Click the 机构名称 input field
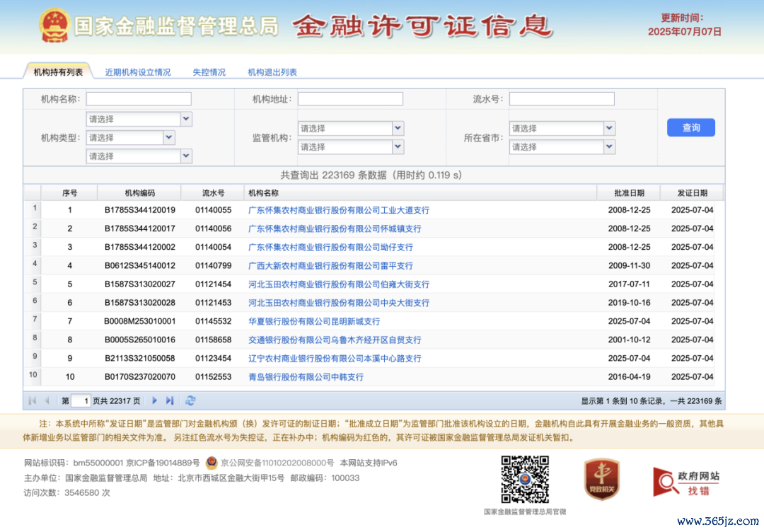This screenshot has width=764, height=532. 139,99
